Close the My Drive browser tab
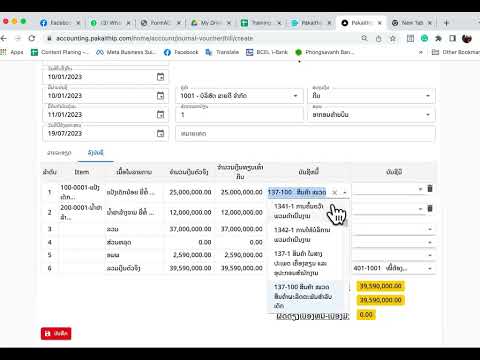Image resolution: width=480 pixels, height=360 pixels. point(229,23)
